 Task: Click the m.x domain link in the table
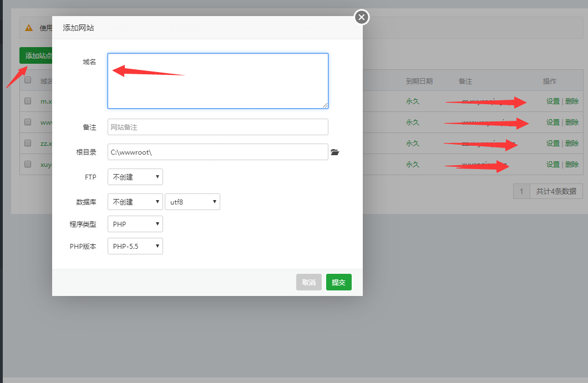pyautogui.click(x=46, y=101)
